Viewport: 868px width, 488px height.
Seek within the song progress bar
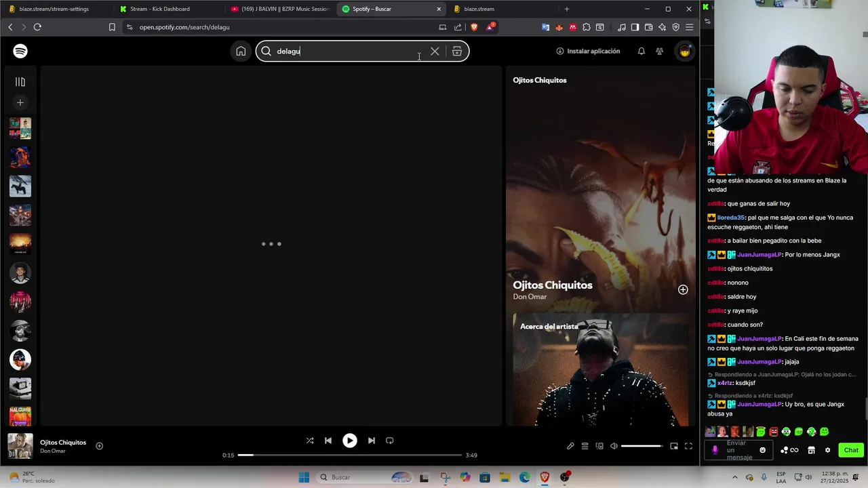tap(350, 455)
